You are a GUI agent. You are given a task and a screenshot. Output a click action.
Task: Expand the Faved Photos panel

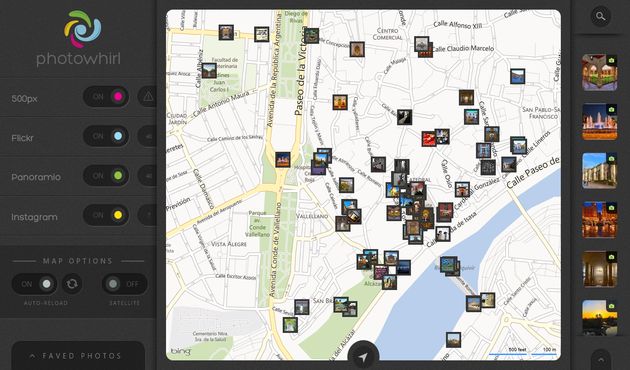coord(78,356)
